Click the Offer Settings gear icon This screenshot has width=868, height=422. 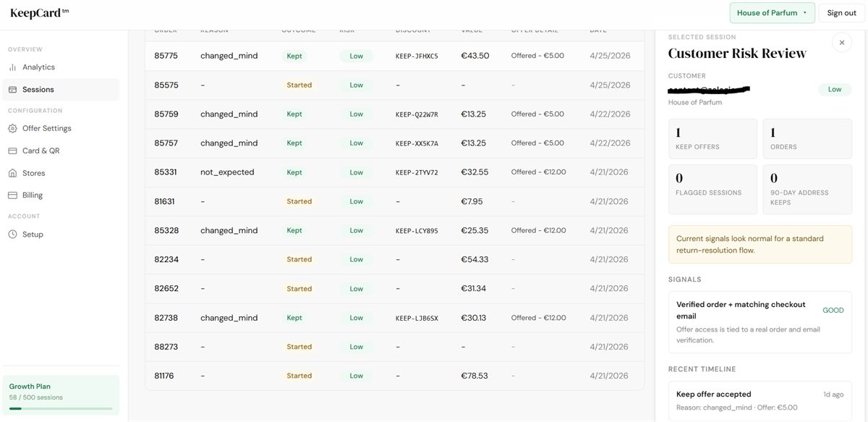(x=12, y=129)
